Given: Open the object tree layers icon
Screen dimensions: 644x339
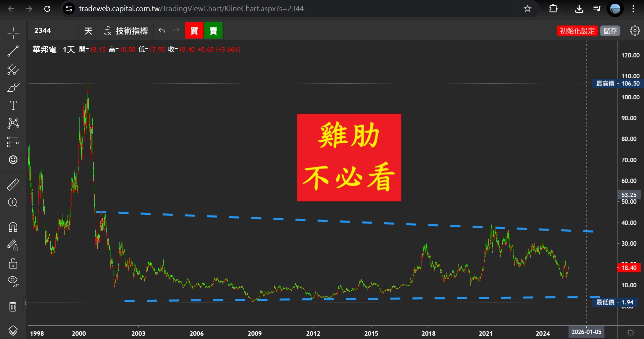Looking at the screenshot, I should (13, 331).
